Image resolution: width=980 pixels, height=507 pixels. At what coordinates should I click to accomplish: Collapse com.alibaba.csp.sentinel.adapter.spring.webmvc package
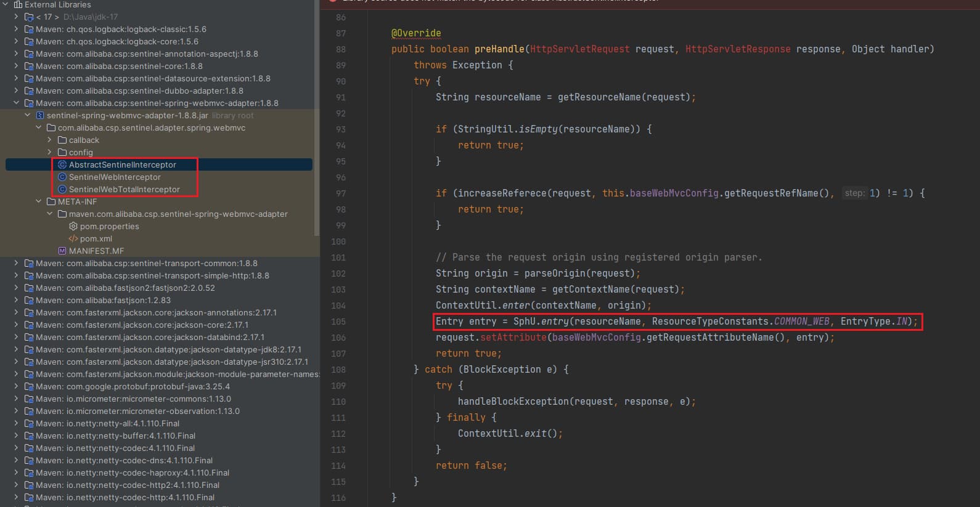39,128
